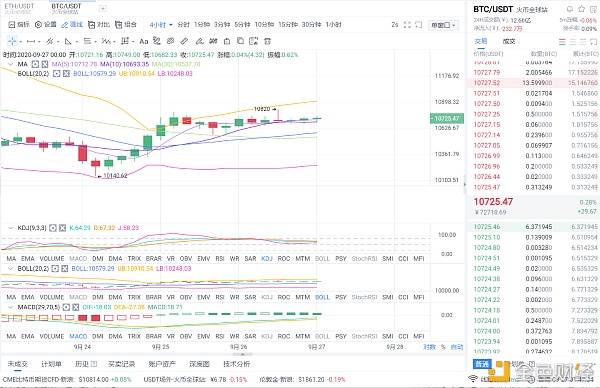This screenshot has width=600, height=388.
Task: Toggle 自动 auto scale
Action: coord(457,347)
